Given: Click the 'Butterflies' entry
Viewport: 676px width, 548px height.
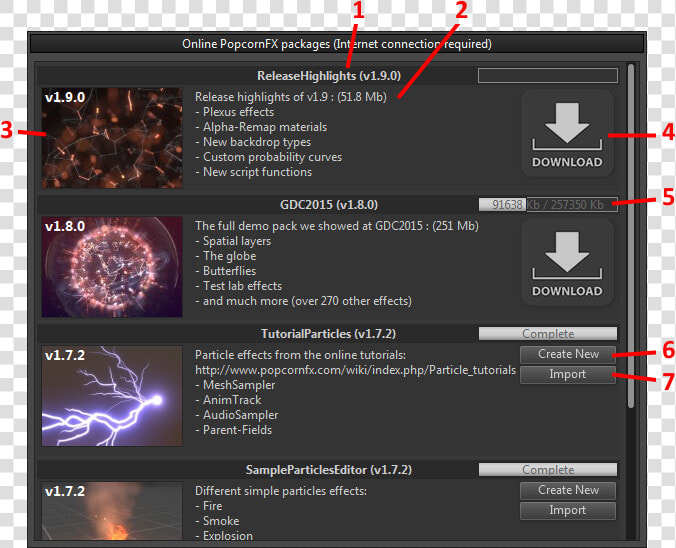Looking at the screenshot, I should tap(225, 271).
